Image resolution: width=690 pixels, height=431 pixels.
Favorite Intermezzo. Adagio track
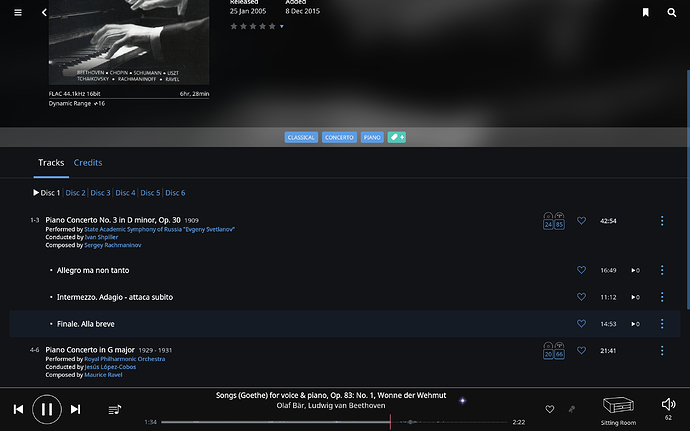581,297
